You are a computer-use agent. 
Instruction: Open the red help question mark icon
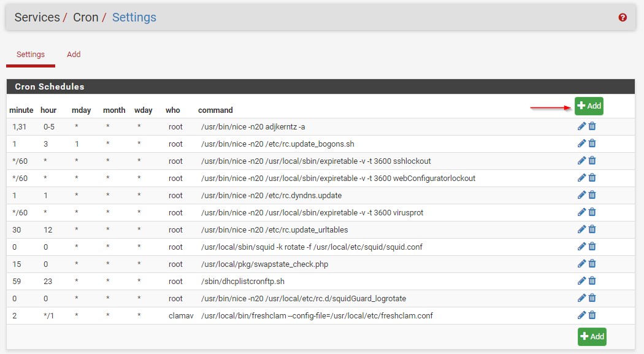tap(623, 17)
